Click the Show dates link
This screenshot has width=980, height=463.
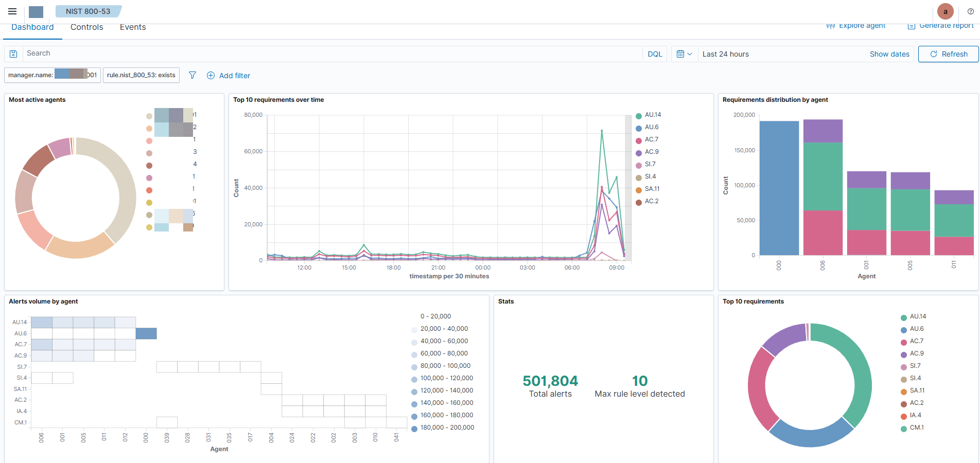(x=889, y=54)
